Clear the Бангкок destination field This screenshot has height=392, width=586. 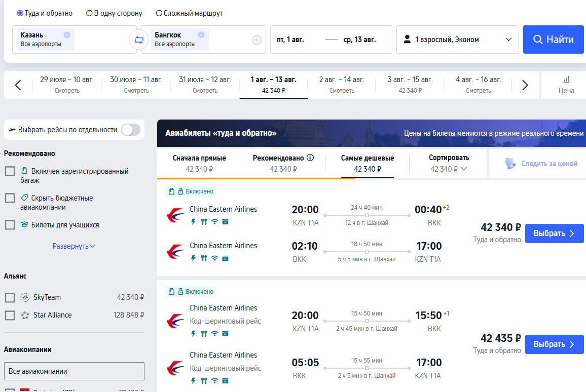click(x=201, y=35)
